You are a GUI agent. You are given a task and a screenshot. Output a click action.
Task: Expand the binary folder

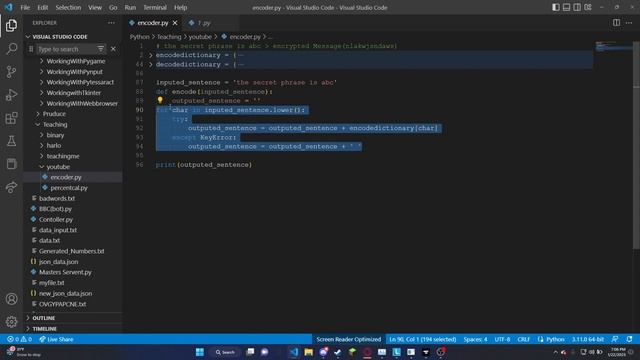point(55,135)
